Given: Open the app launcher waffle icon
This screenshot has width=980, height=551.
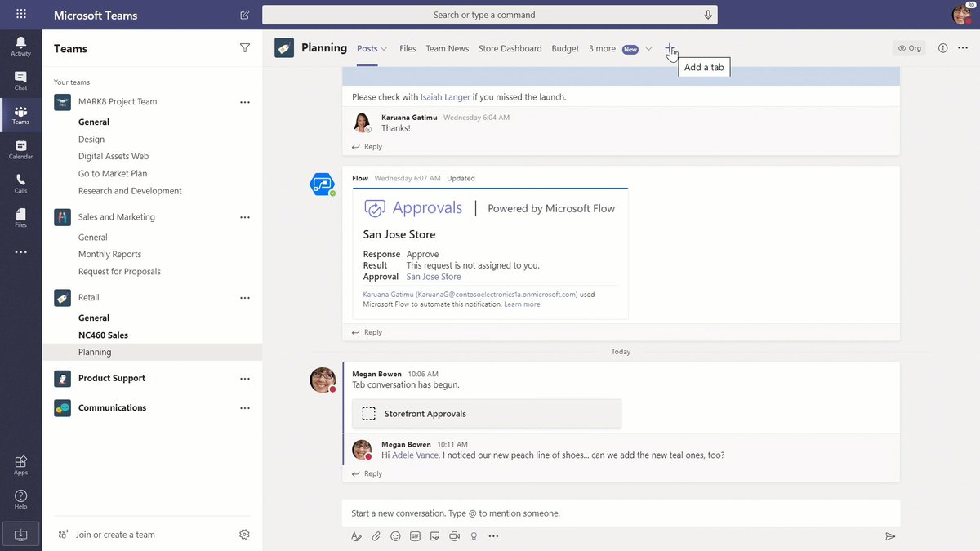Looking at the screenshot, I should (20, 15).
